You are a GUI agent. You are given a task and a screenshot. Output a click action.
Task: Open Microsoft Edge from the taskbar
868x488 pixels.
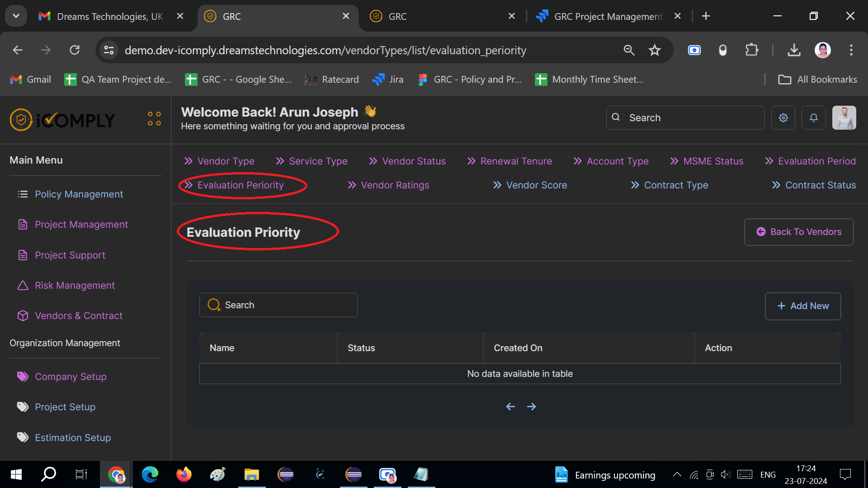150,474
